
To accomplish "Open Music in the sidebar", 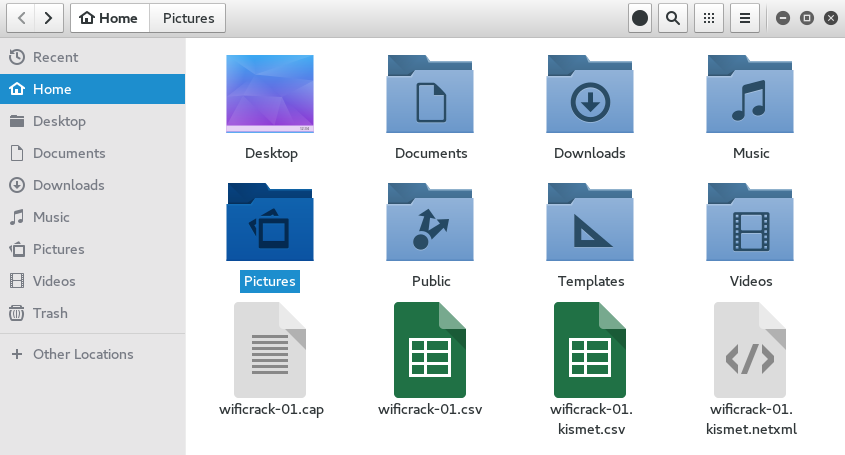I will (93, 217).
